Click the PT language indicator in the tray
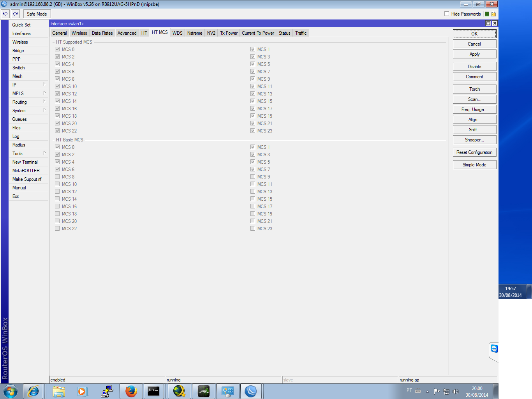Viewport: 532px width, 399px height. [409, 390]
